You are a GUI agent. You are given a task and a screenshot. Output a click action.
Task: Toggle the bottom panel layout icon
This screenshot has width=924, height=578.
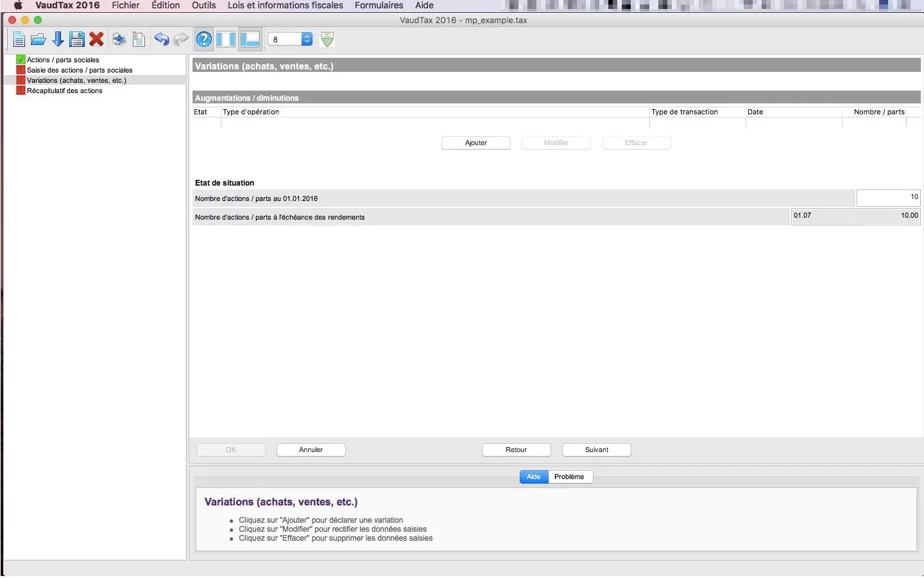click(x=250, y=40)
